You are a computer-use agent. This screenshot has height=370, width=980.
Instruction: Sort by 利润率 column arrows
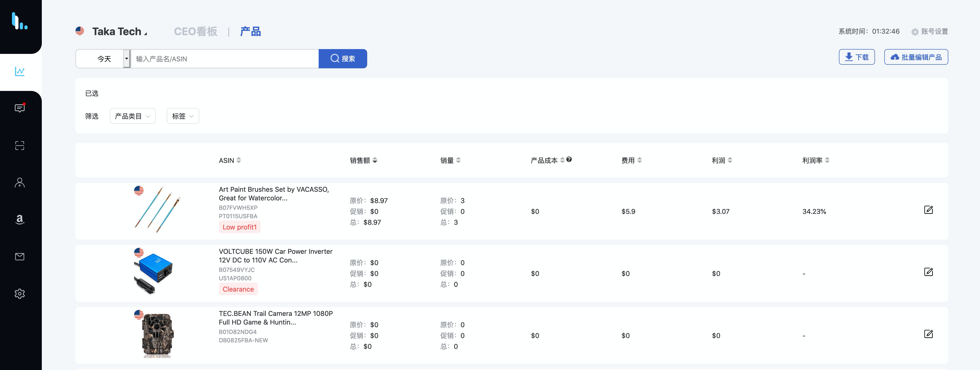827,160
